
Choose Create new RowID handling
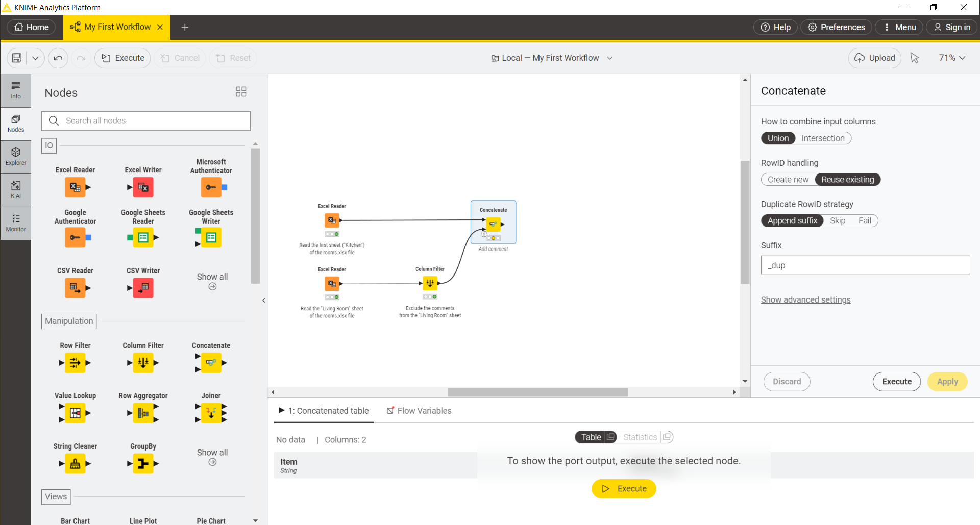(788, 179)
